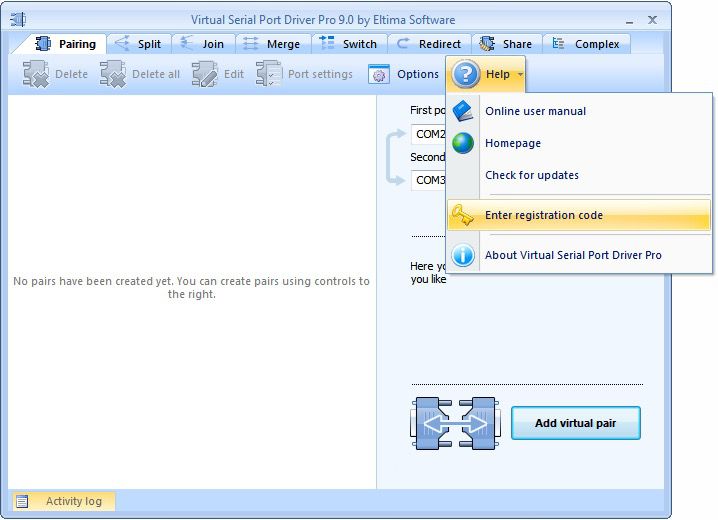This screenshot has width=718, height=520.
Task: Click the blue book manual icon
Action: (463, 111)
